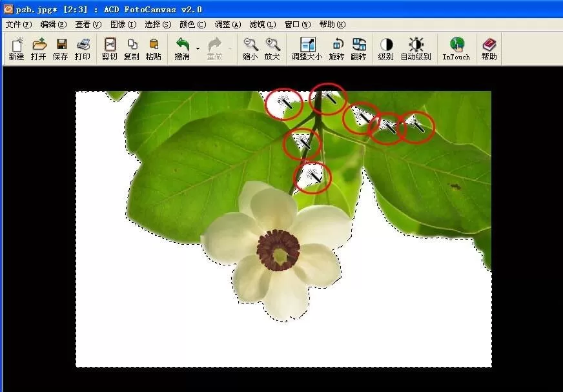Viewport: 563px width, 392px height.
Task: Apply 自动级别 auto levels
Action: [416, 49]
